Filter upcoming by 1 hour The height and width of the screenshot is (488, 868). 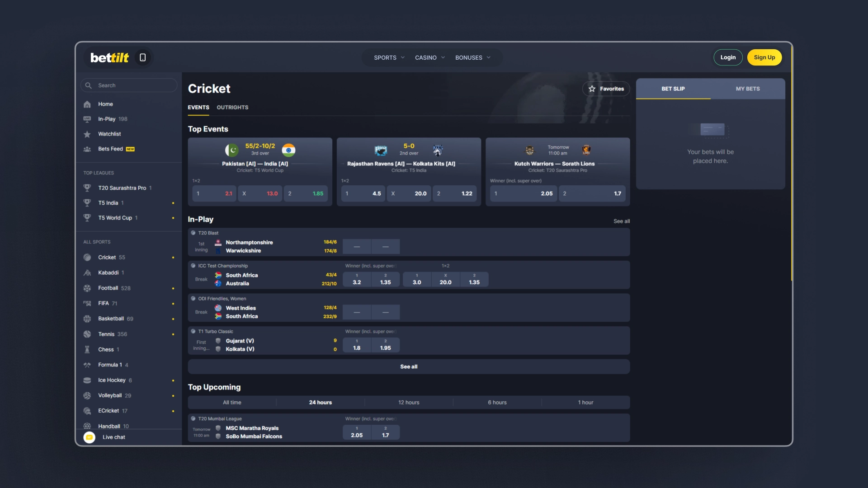(x=585, y=403)
